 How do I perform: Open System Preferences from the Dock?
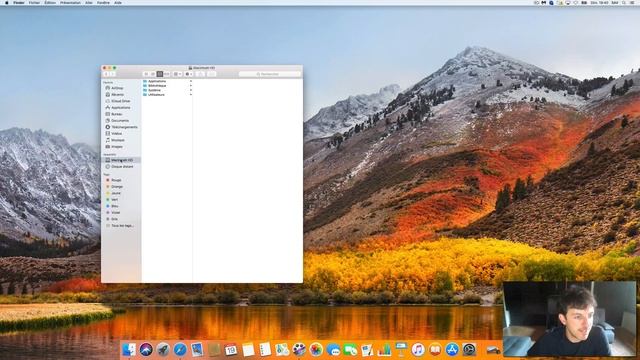point(469,349)
